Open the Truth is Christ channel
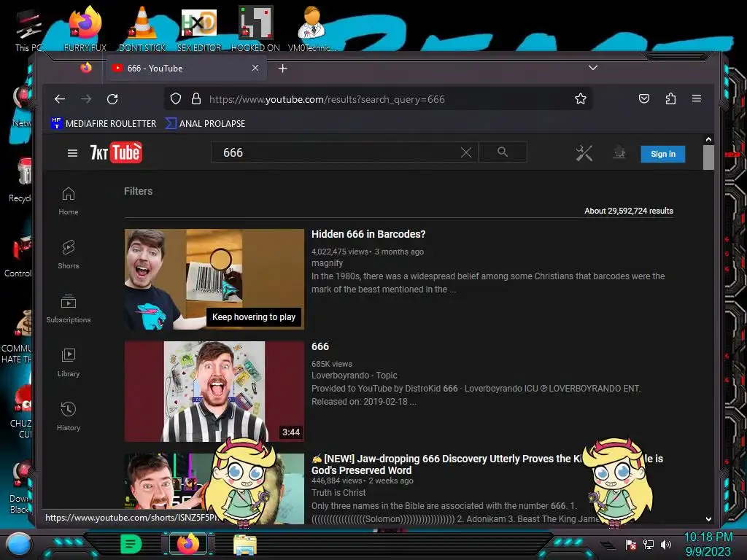747x560 pixels. tap(338, 492)
